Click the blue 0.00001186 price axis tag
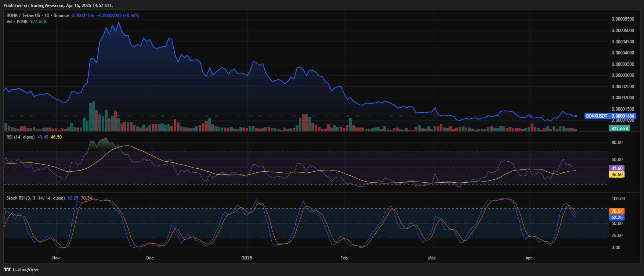644x276 pixels. [623, 116]
